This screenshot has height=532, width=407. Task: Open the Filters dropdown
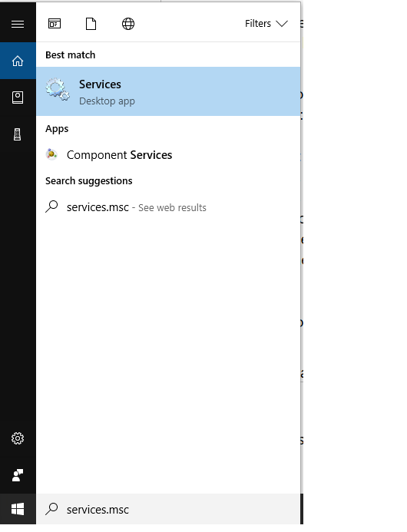tap(266, 23)
